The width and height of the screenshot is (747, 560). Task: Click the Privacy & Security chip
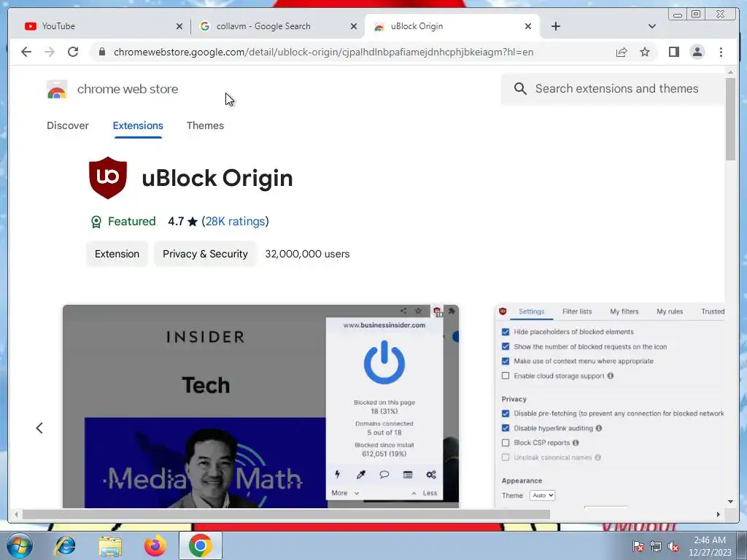pos(205,254)
